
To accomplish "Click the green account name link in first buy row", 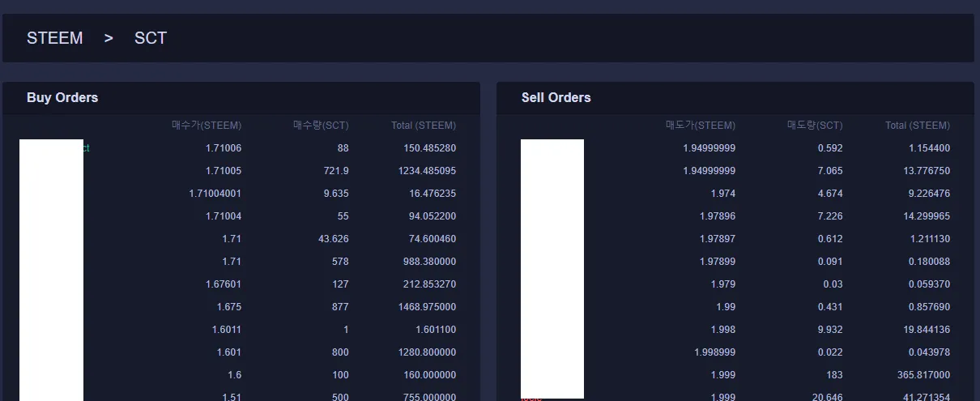I will point(86,148).
